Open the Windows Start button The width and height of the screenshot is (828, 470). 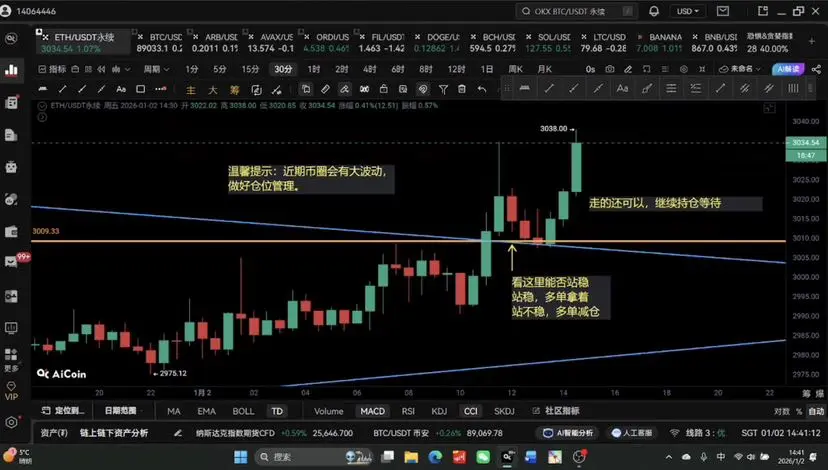click(241, 456)
